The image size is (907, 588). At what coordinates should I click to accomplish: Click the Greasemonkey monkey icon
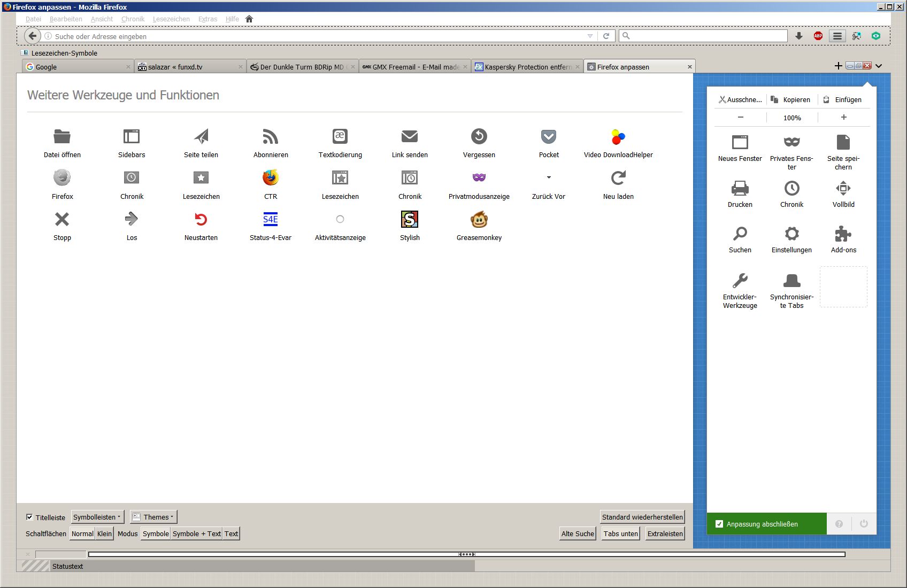coord(479,219)
